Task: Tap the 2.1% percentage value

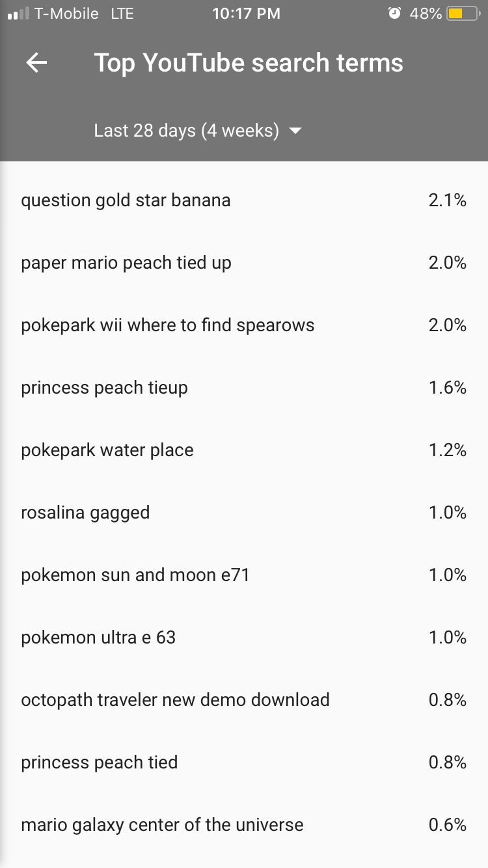Action: click(448, 200)
